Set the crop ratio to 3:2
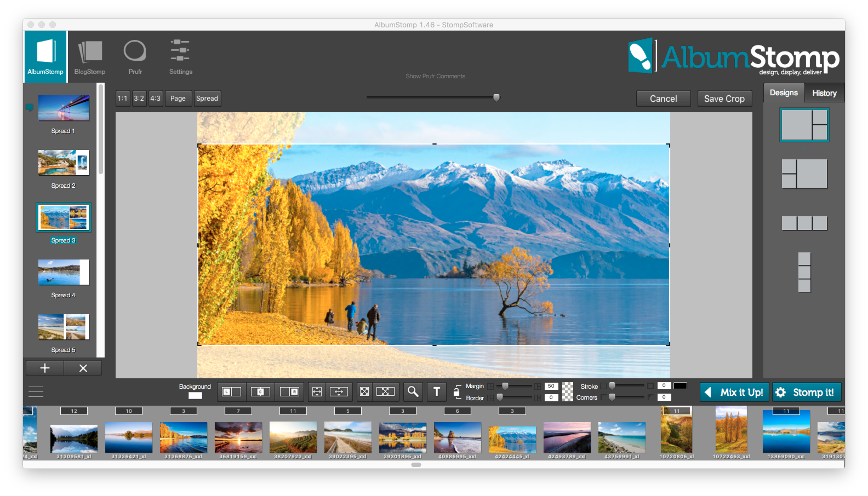This screenshot has height=496, width=868. click(139, 99)
